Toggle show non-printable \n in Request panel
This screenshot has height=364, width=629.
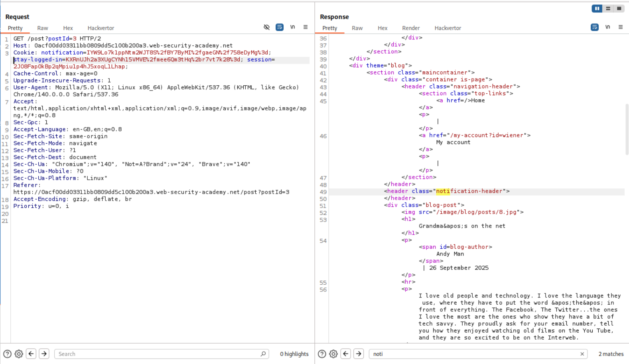(292, 27)
